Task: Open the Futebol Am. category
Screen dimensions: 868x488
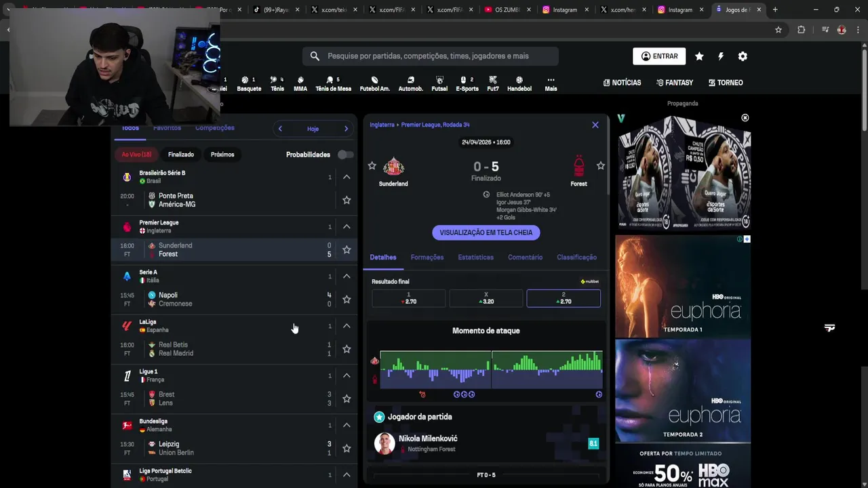Action: 374,83
